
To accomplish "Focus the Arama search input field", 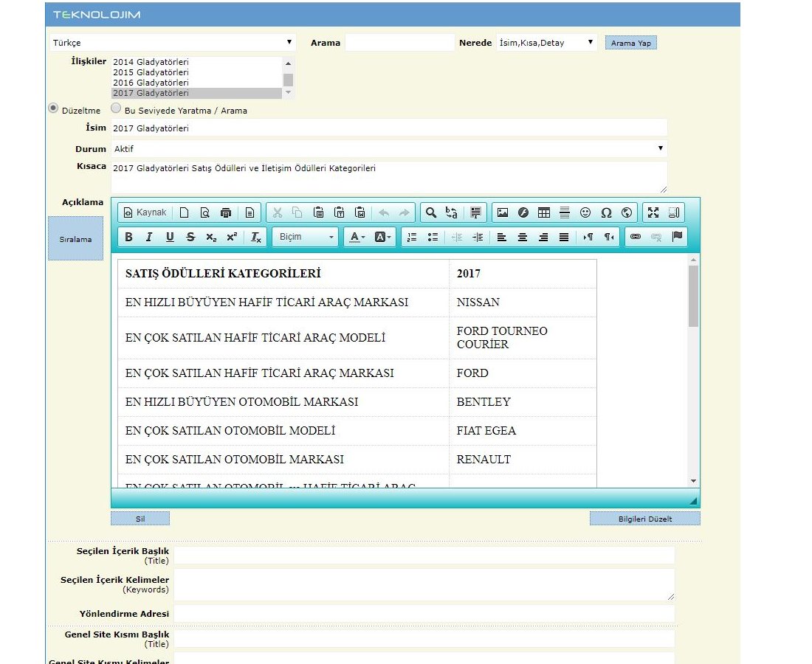I will (399, 43).
